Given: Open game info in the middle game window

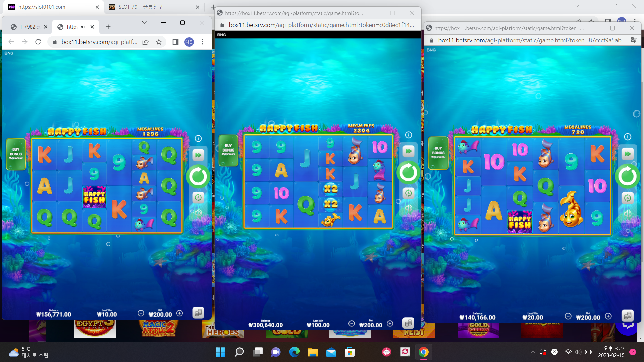Looking at the screenshot, I should click(408, 135).
